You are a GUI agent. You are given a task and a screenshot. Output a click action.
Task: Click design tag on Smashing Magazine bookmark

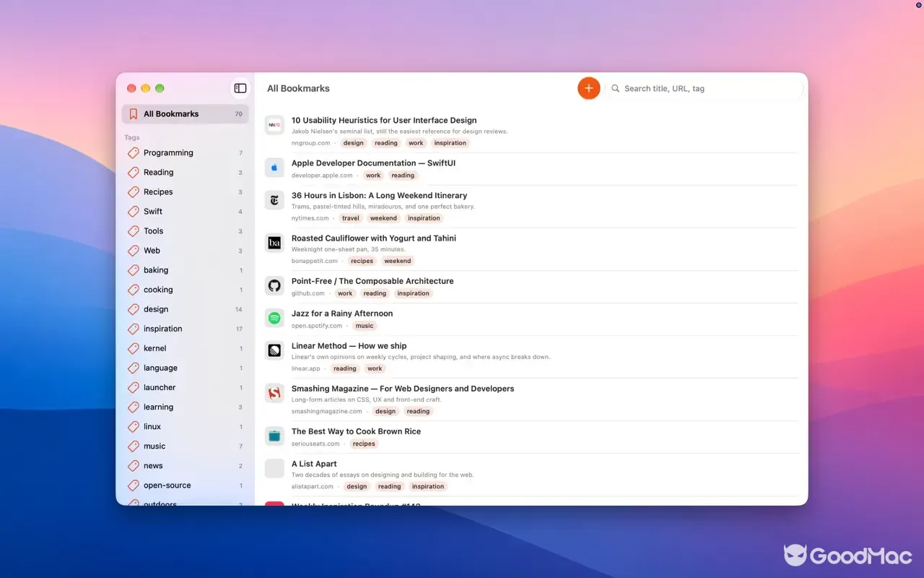click(x=385, y=412)
